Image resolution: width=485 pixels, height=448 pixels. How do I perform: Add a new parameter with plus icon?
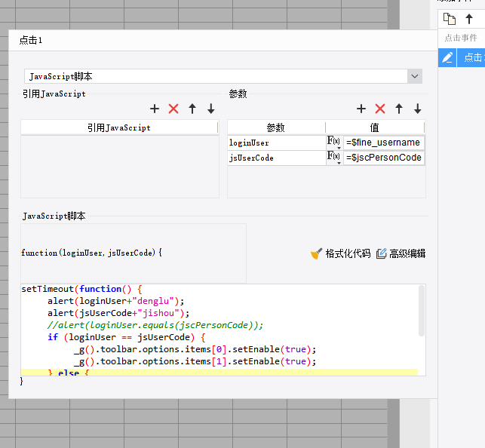tap(361, 109)
